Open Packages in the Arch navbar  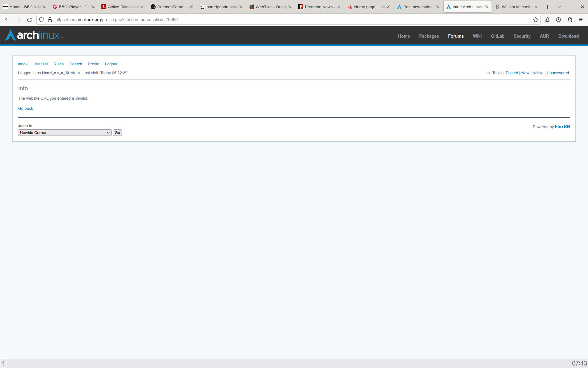point(429,36)
